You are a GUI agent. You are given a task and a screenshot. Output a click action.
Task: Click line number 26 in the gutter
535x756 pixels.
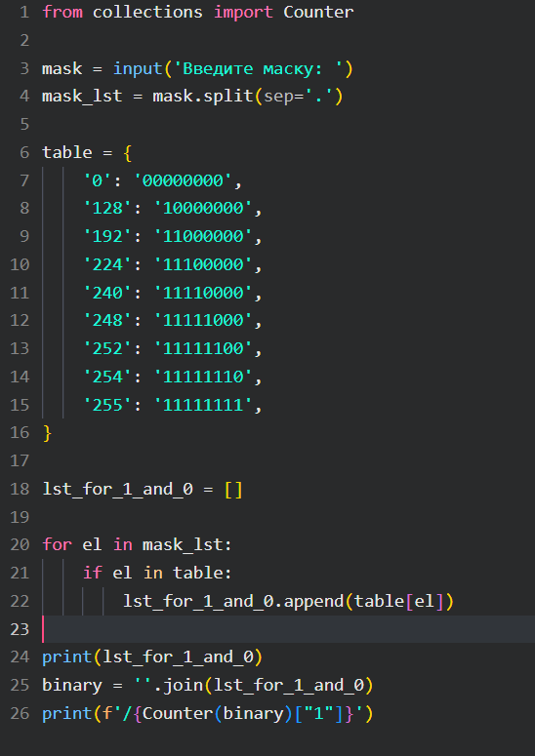20,713
